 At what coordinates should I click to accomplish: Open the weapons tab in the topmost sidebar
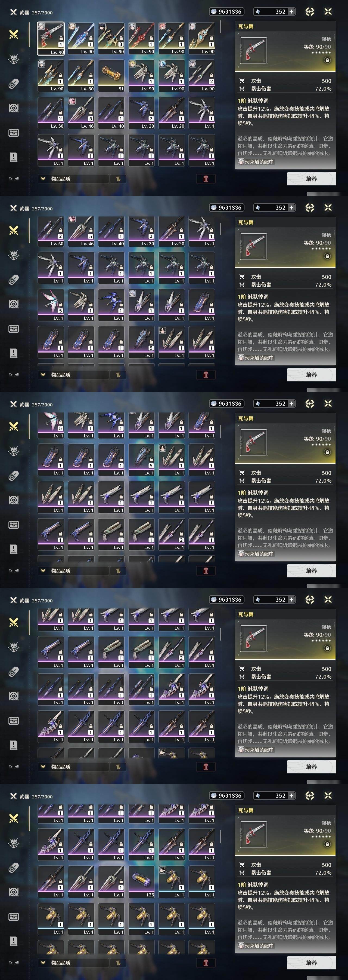point(14,35)
